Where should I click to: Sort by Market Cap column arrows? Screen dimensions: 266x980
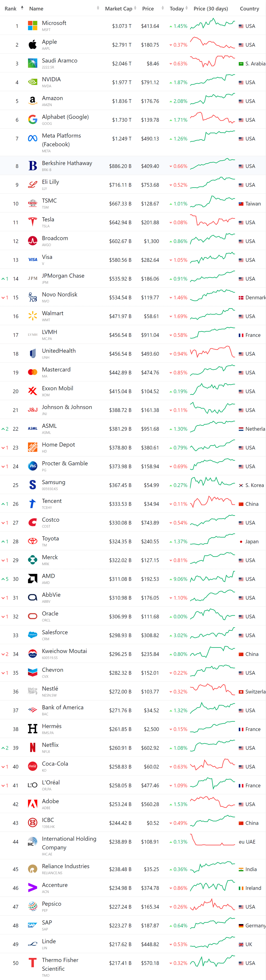(x=135, y=8)
